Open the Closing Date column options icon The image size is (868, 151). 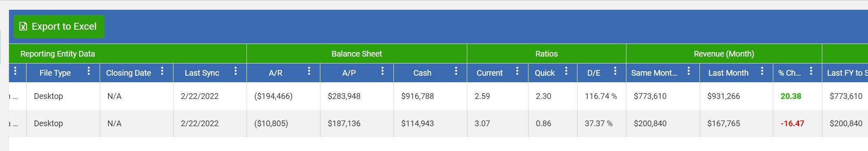point(162,71)
